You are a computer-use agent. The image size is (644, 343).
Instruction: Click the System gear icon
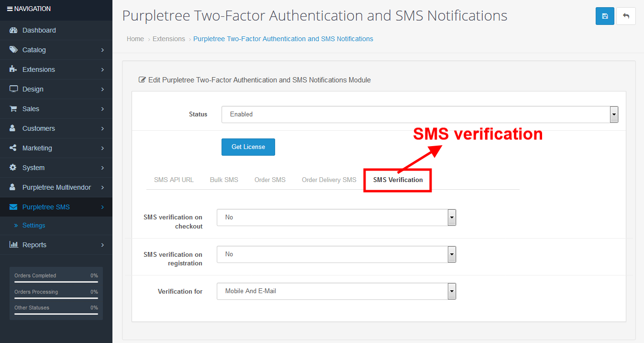pos(13,168)
